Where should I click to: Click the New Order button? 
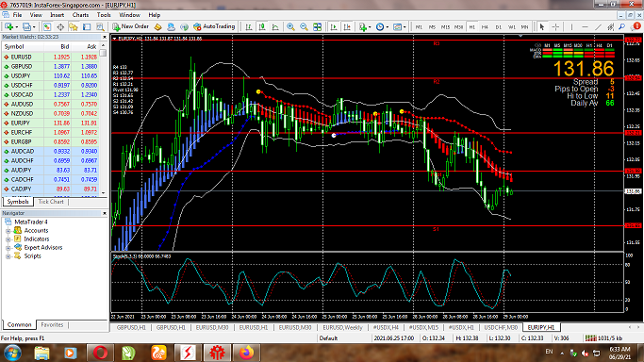(x=131, y=26)
